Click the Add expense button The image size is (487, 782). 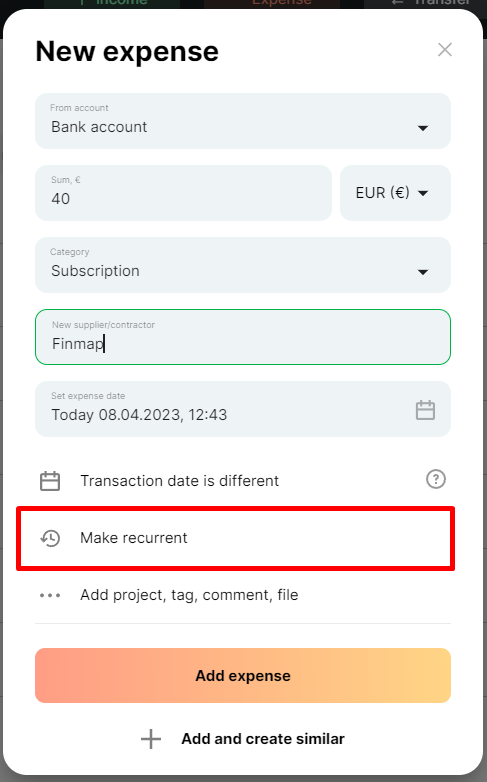coord(243,675)
